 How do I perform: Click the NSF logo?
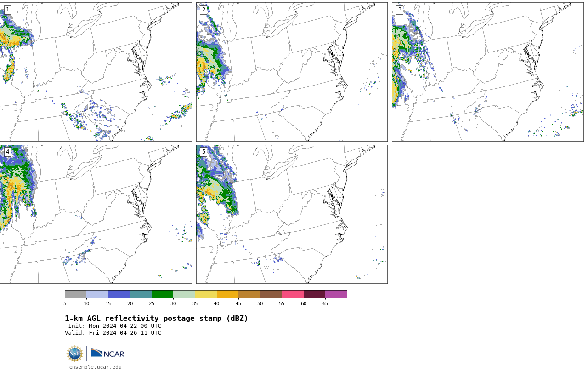coord(75,354)
